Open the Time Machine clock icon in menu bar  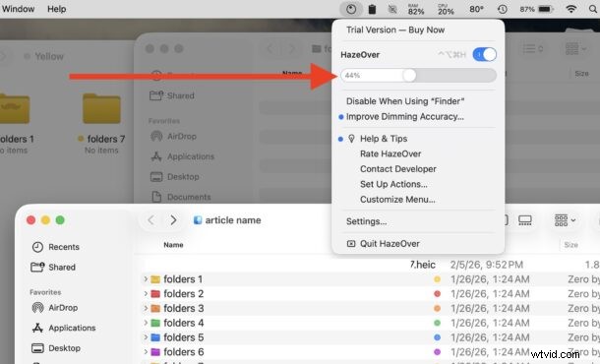[502, 9]
